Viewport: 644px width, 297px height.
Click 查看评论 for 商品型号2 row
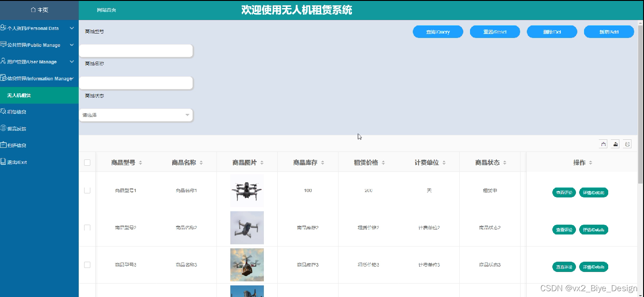pyautogui.click(x=564, y=230)
